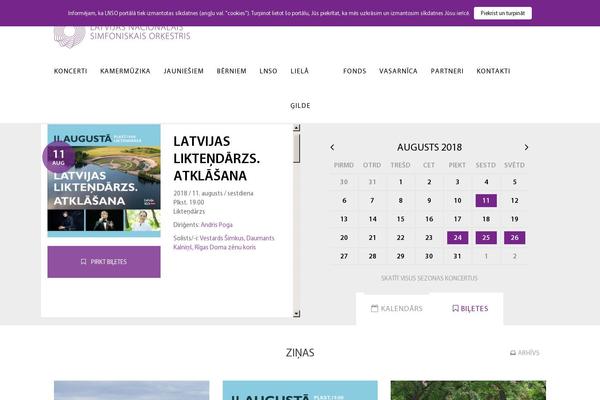Select highlighted date 11 in calendar
600x400 pixels.
pyautogui.click(x=486, y=201)
